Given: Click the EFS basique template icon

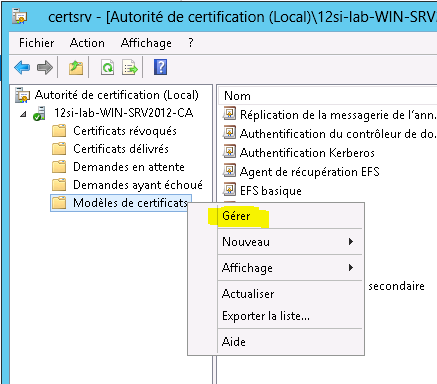Looking at the screenshot, I should pyautogui.click(x=229, y=189).
